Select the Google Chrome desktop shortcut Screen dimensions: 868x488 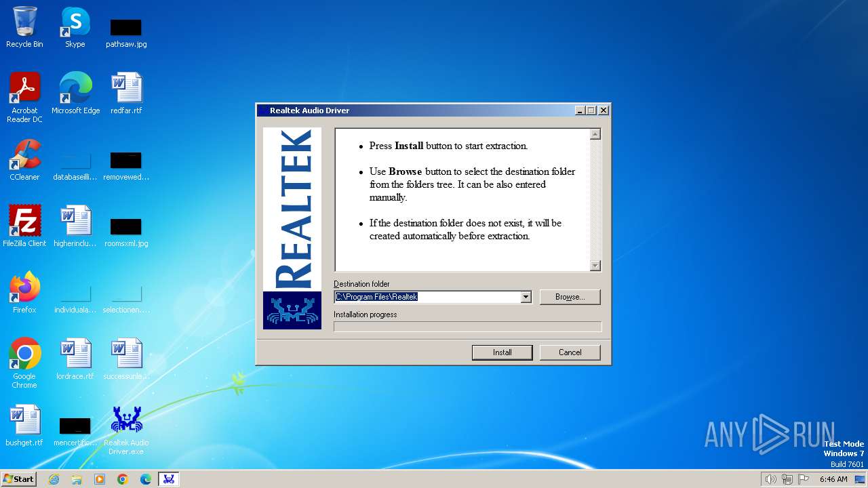click(x=24, y=363)
